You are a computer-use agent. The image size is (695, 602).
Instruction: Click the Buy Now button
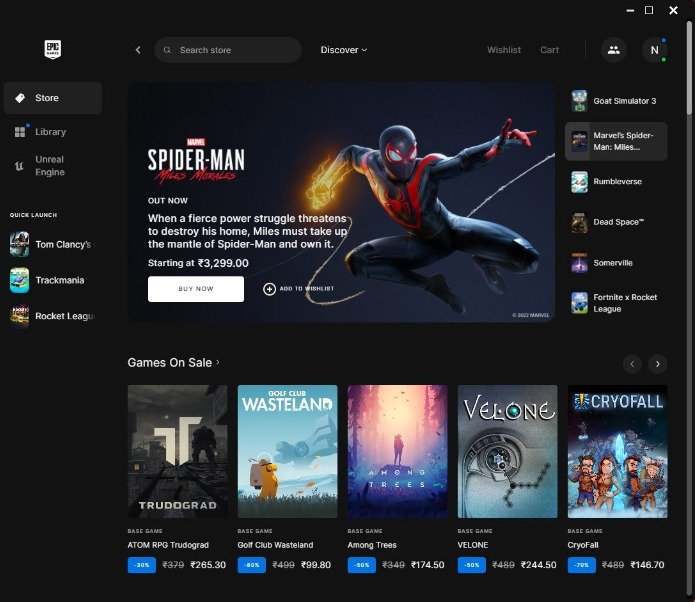click(x=195, y=289)
